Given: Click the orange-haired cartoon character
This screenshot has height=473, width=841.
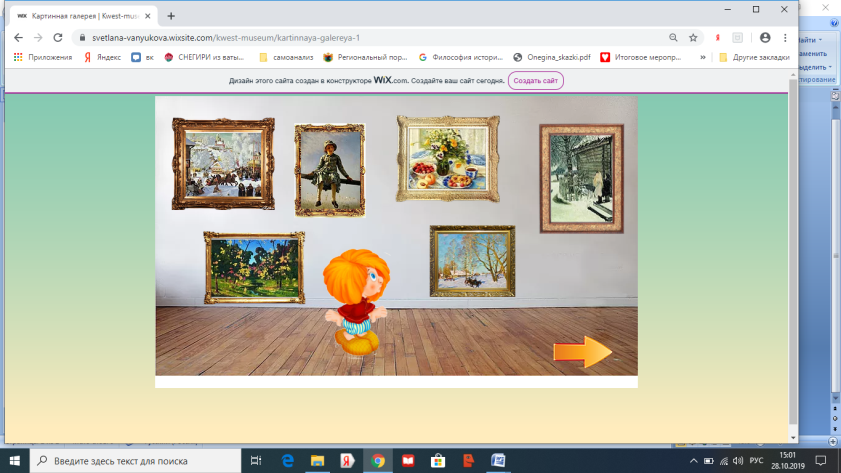Looking at the screenshot, I should (356, 302).
